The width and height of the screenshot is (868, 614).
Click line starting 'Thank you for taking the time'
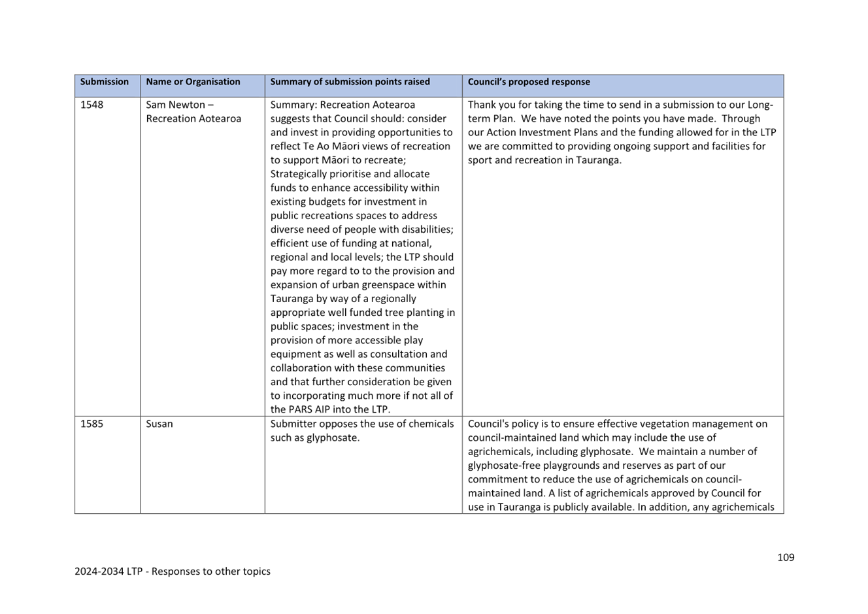tap(620, 105)
